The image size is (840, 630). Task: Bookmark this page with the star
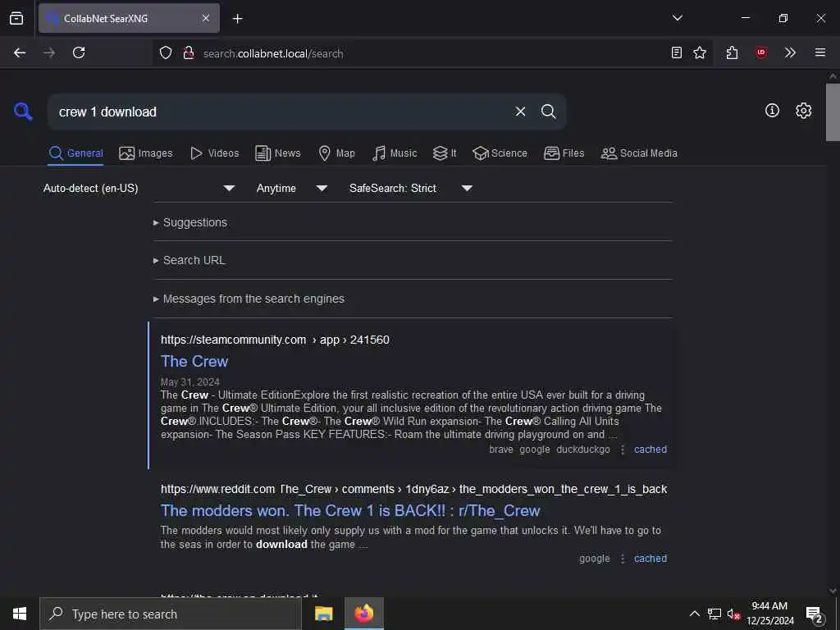700,52
